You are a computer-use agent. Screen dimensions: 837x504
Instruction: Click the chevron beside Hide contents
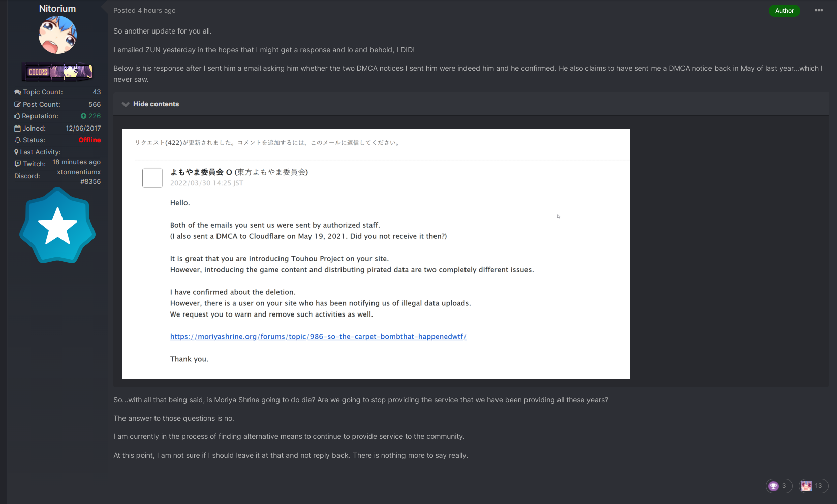[x=126, y=104]
